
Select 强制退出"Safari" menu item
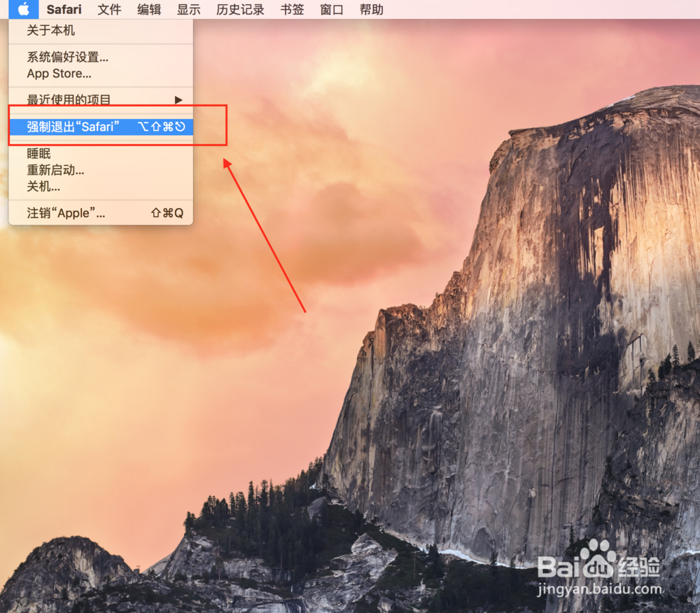point(101,127)
